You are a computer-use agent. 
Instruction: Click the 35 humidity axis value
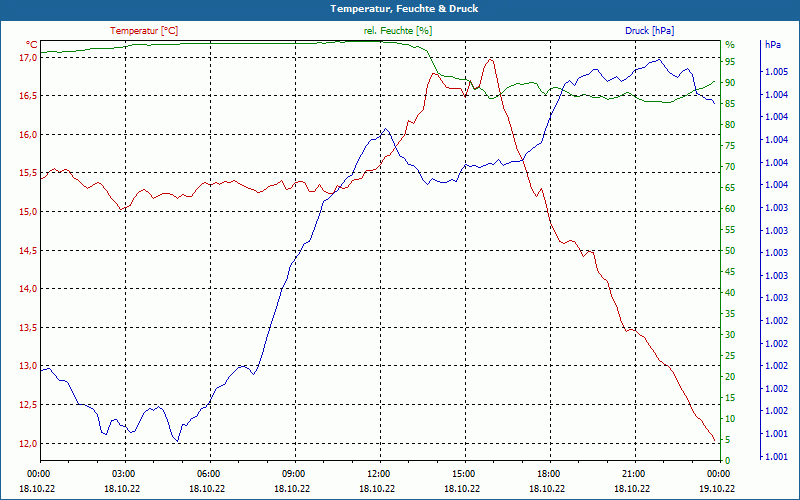pyautogui.click(x=730, y=314)
